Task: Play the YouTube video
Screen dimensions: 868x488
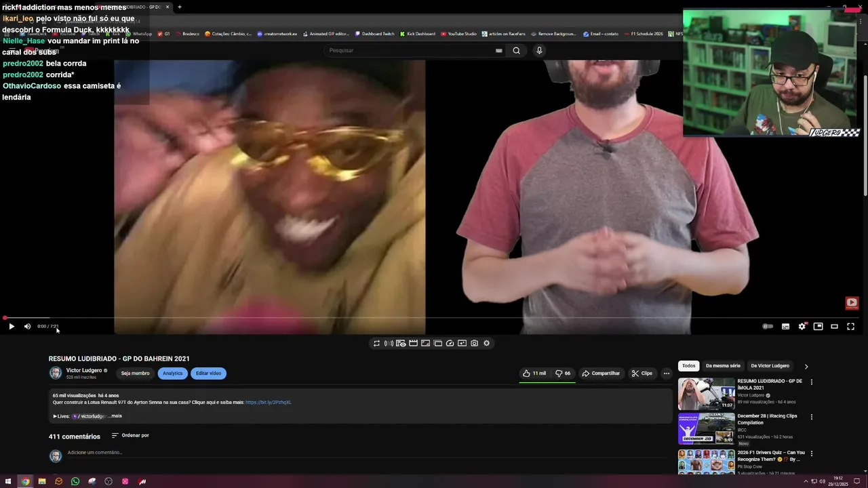Action: [x=12, y=327]
